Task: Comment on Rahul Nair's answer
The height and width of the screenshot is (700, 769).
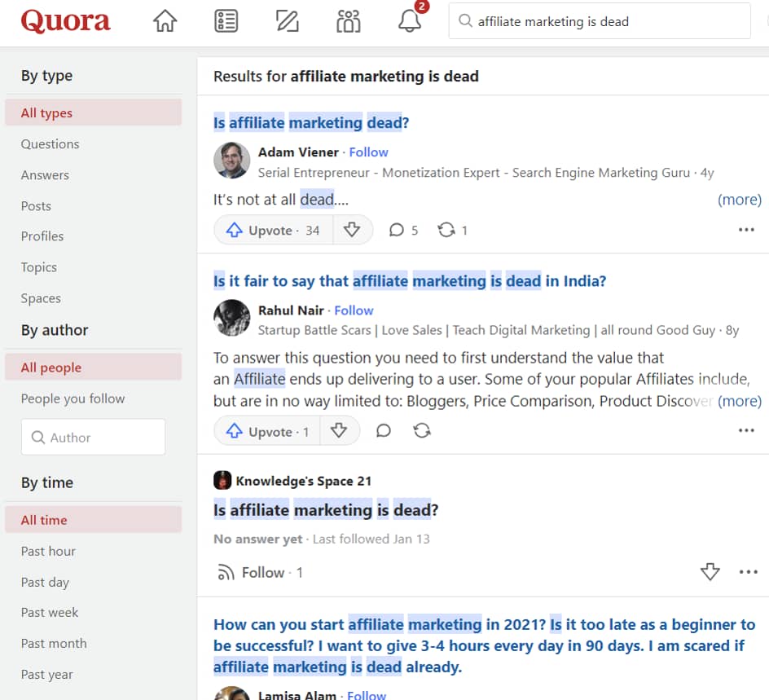Action: coord(383,431)
